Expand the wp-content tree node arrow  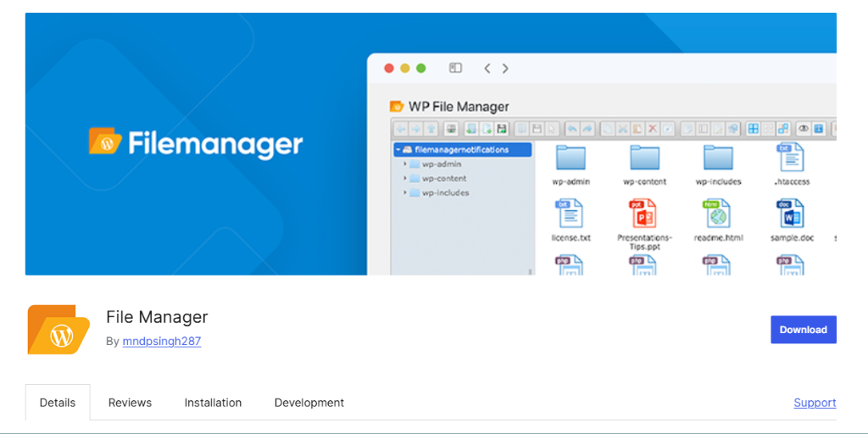click(x=404, y=178)
